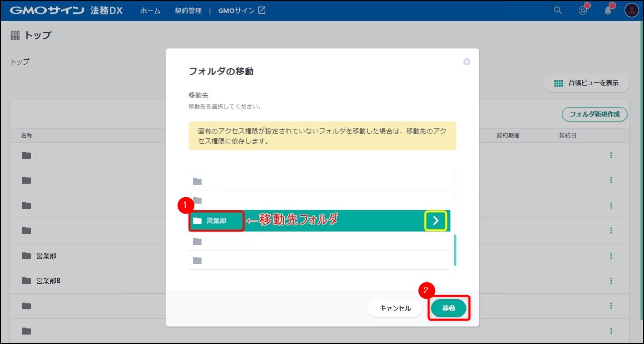Open the mentions @ icon
The width and height of the screenshot is (644, 344).
click(x=583, y=10)
